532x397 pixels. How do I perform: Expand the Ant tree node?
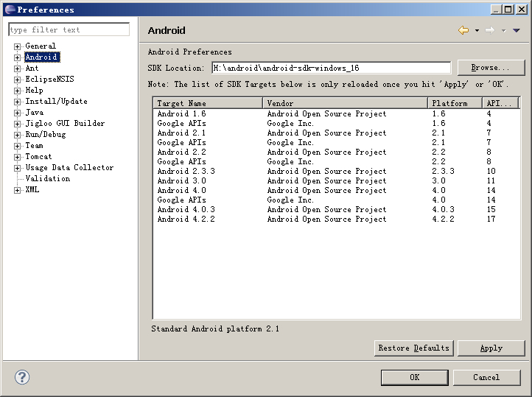[x=17, y=68]
